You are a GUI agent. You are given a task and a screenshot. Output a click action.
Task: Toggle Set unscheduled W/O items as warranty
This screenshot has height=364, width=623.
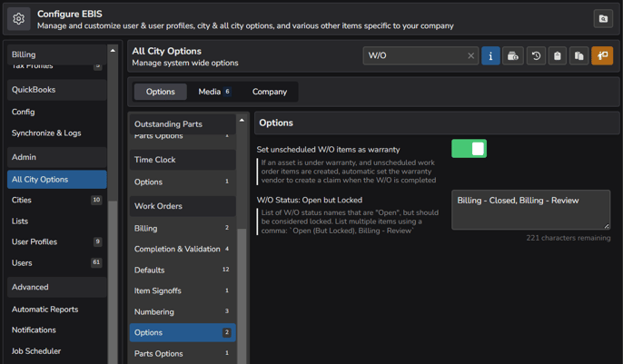point(469,149)
